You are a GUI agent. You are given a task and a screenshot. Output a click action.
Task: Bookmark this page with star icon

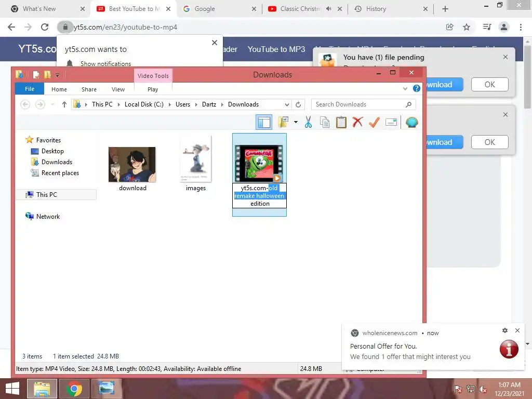[467, 27]
